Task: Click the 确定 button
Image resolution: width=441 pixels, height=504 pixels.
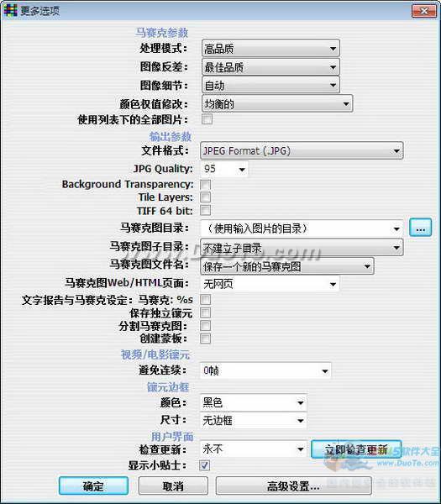Action: [93, 486]
